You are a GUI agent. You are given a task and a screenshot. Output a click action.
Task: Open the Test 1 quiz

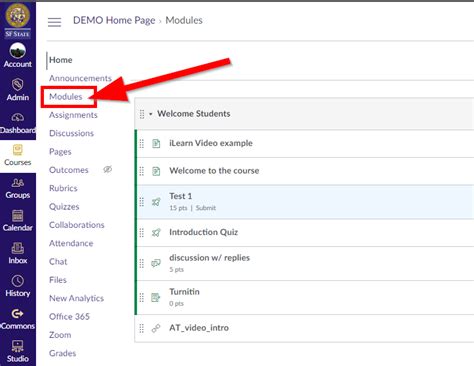click(181, 196)
